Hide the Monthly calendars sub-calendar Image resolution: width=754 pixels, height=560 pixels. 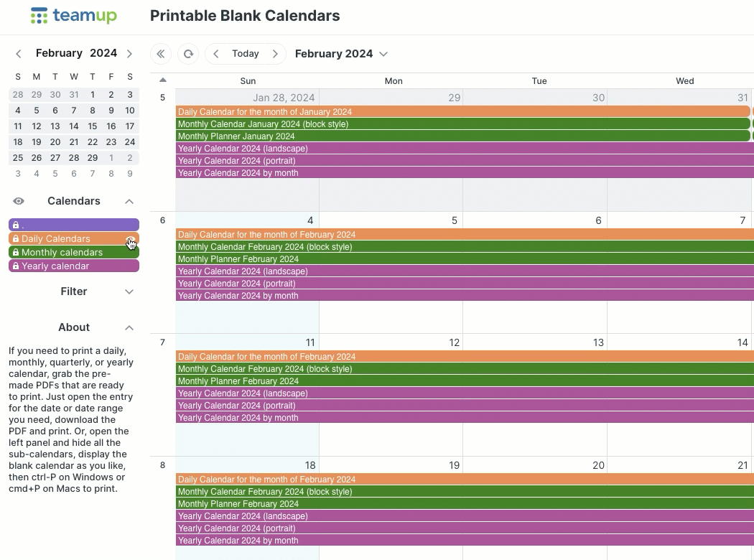131,252
